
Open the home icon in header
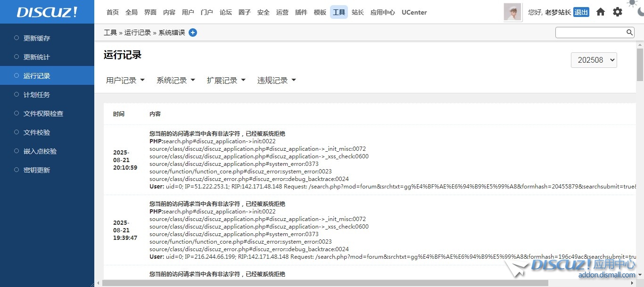pos(601,12)
